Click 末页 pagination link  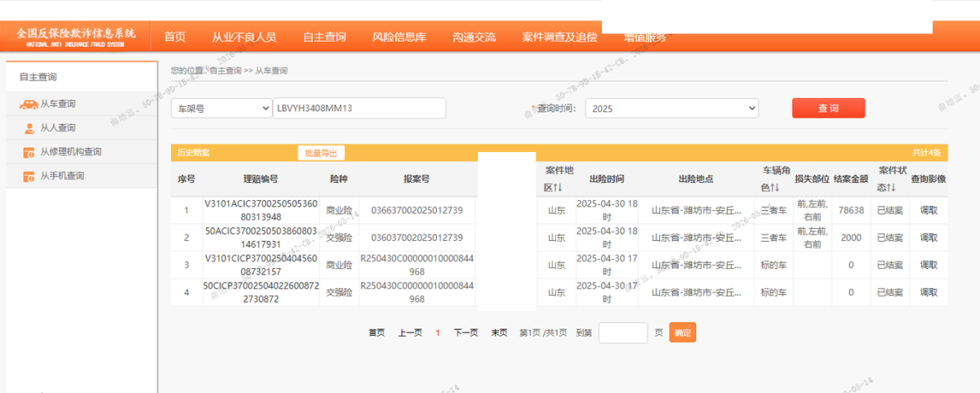(499, 333)
